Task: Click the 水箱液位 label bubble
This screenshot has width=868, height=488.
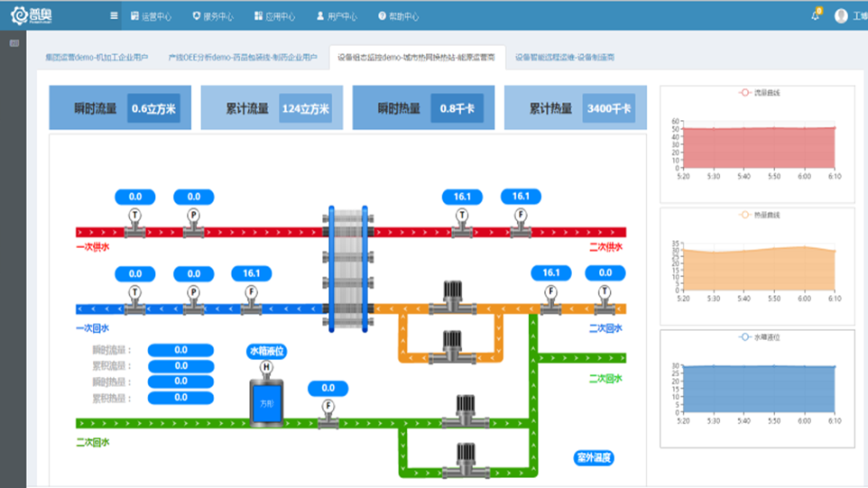Action: pos(266,351)
